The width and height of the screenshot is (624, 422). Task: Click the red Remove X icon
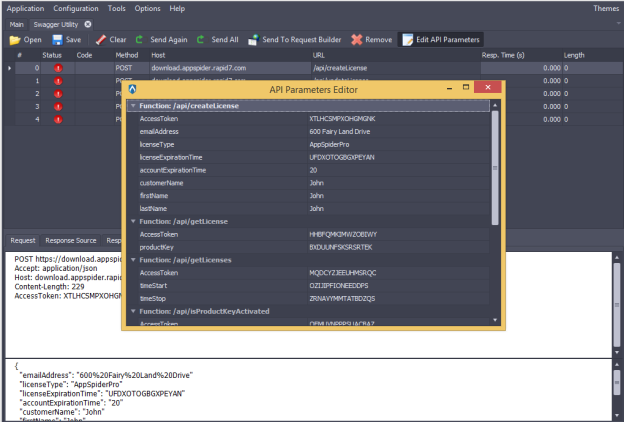(x=357, y=40)
